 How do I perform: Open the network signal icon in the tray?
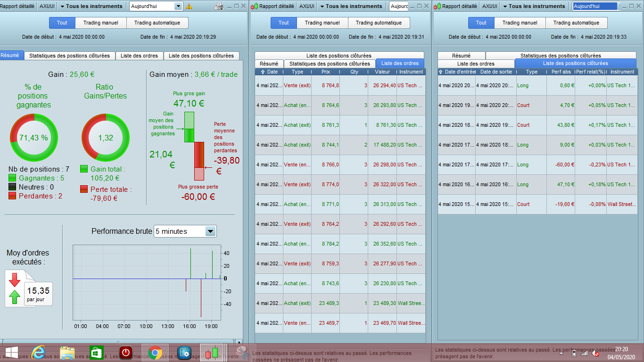[584, 353]
